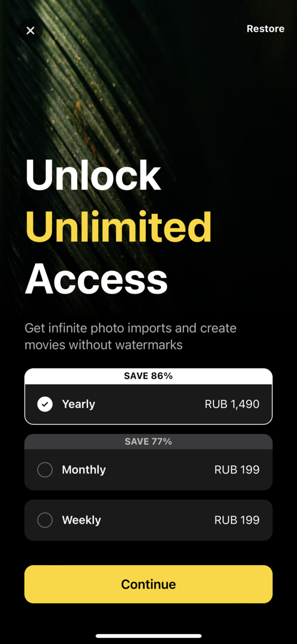Select the Yearly plan checkmark circle
The width and height of the screenshot is (297, 644).
click(45, 404)
